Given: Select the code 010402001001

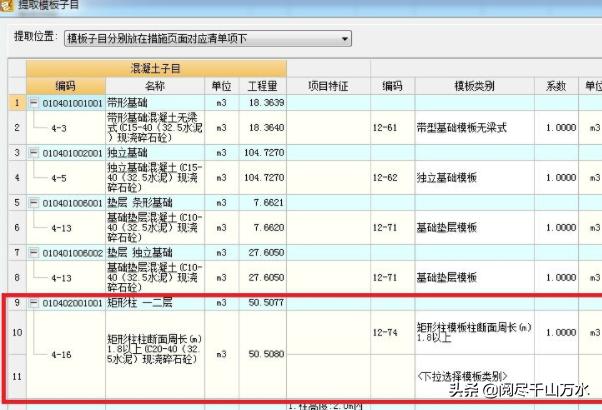Looking at the screenshot, I should point(73,303).
